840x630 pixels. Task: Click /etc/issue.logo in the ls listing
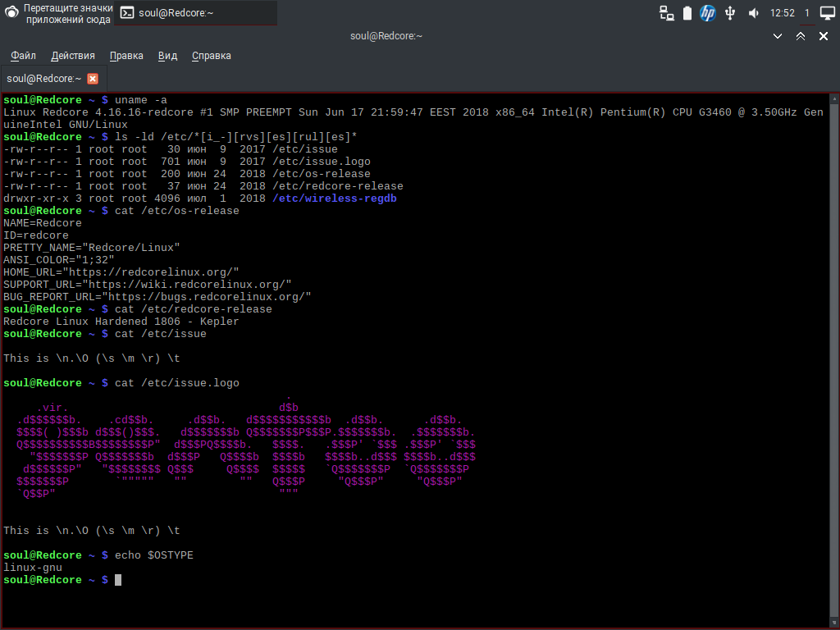click(322, 162)
